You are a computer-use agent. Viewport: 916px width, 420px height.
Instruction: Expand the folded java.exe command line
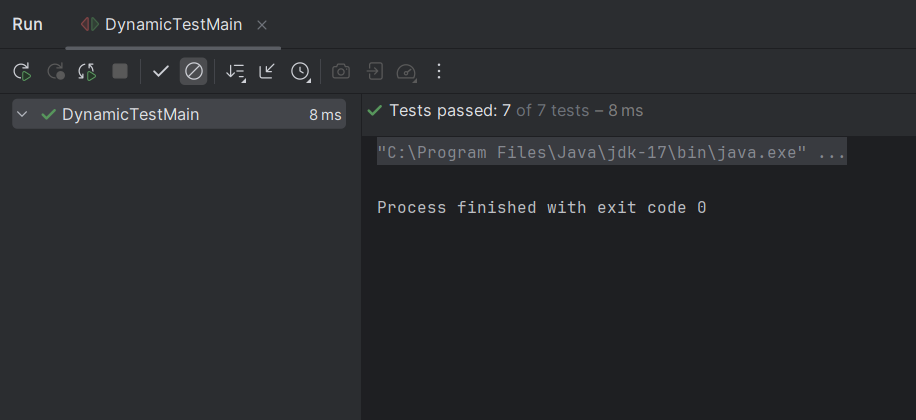pyautogui.click(x=611, y=152)
